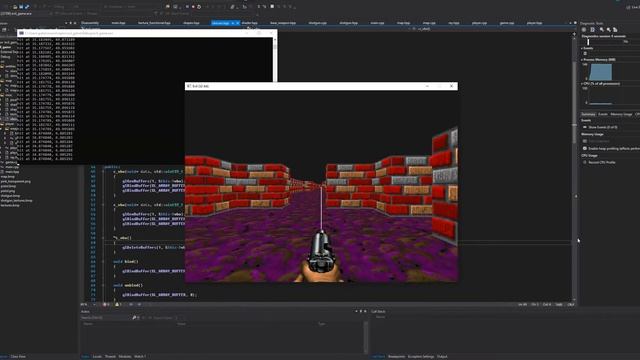Image resolution: width=640 pixels, height=360 pixels.
Task: Open Memory Usage tab in Diagnostic Tools
Action: click(x=621, y=114)
